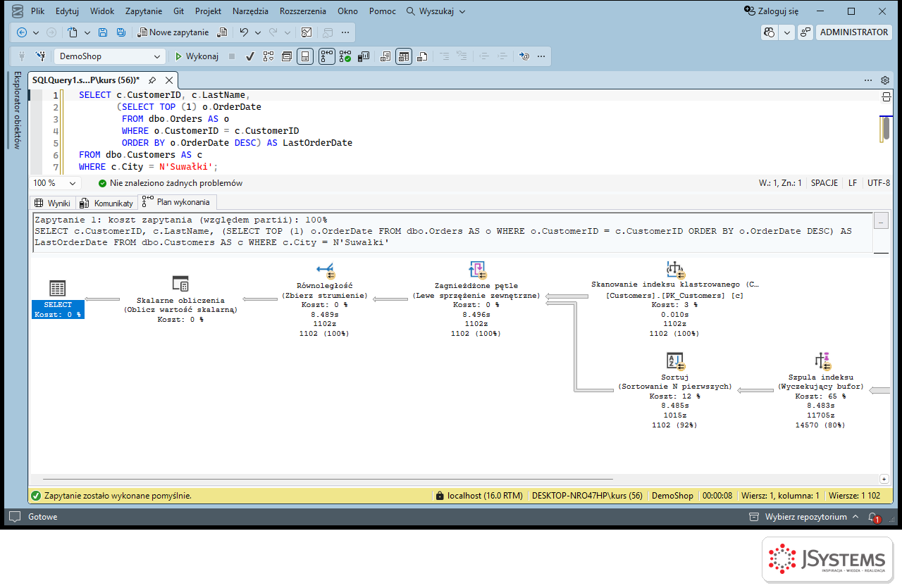902x588 pixels.
Task: Toggle Results to Text mode
Action: pyautogui.click(x=385, y=56)
